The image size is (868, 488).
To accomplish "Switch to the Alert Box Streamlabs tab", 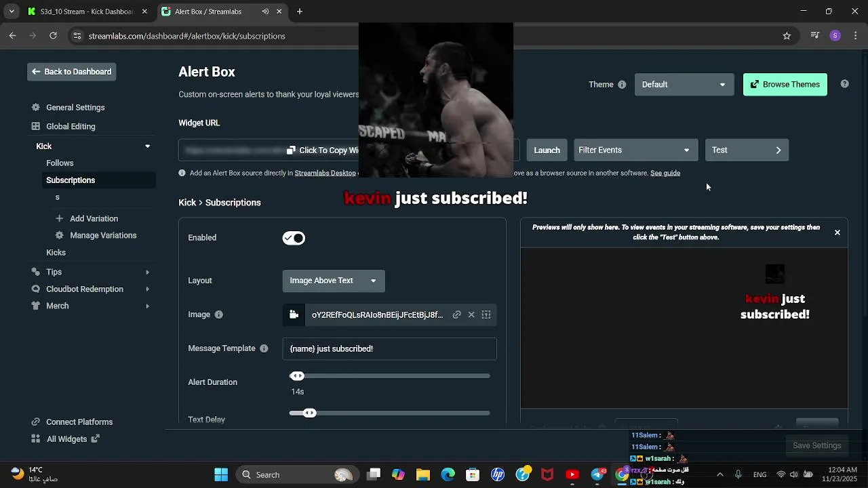I will tap(222, 12).
